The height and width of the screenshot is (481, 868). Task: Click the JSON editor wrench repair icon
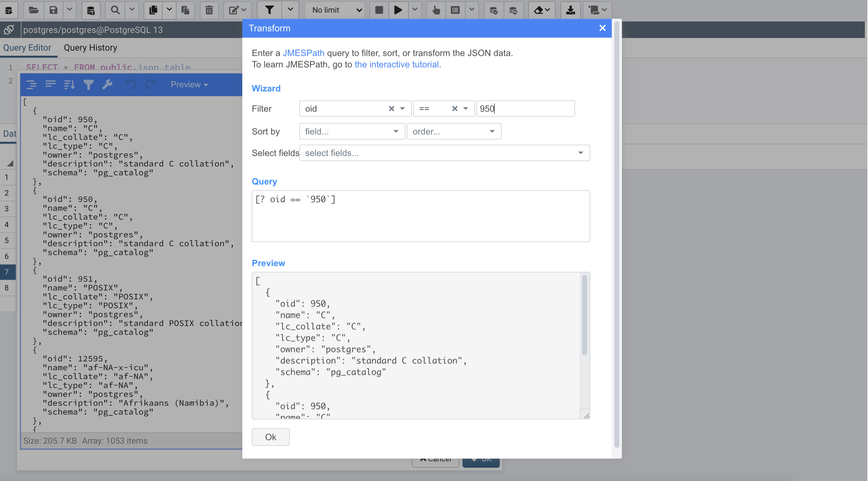click(x=107, y=84)
